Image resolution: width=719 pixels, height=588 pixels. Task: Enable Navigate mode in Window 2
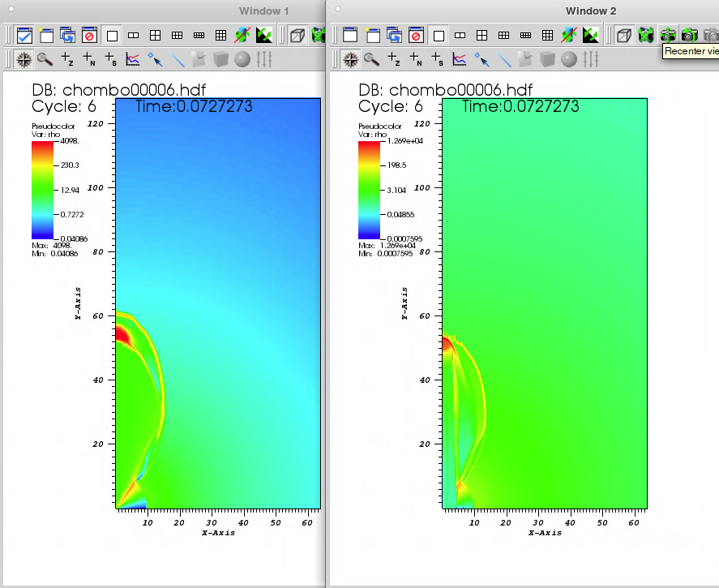350,59
